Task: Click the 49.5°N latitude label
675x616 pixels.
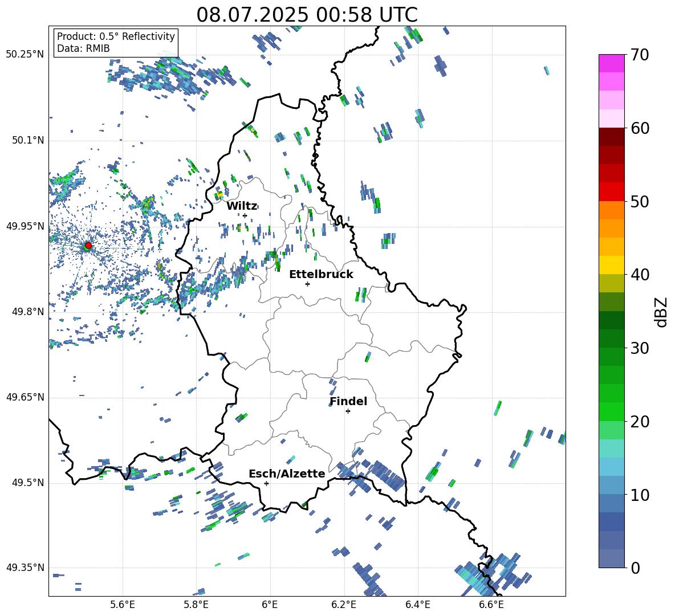Action: pos(28,483)
